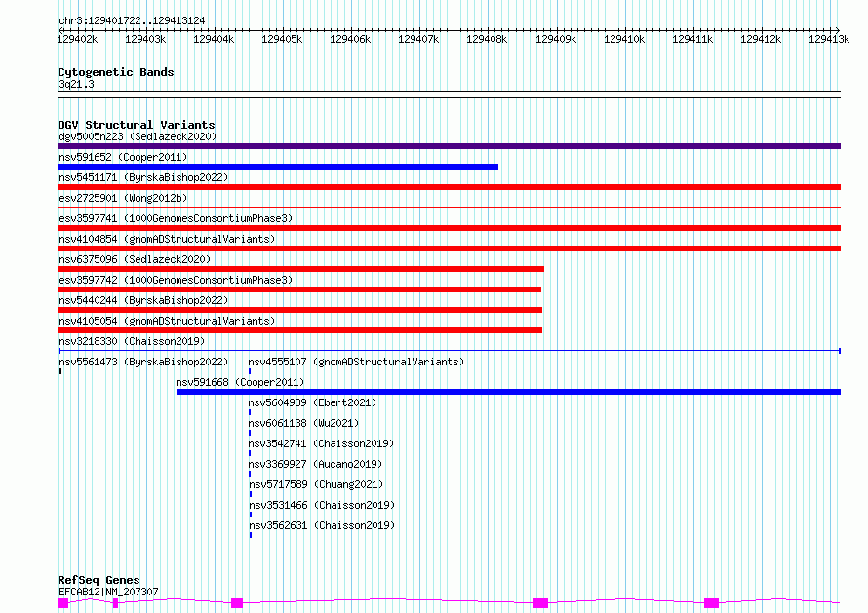This screenshot has width=868, height=613.
Task: Click the 129413k ruler position
Action: [x=829, y=39]
